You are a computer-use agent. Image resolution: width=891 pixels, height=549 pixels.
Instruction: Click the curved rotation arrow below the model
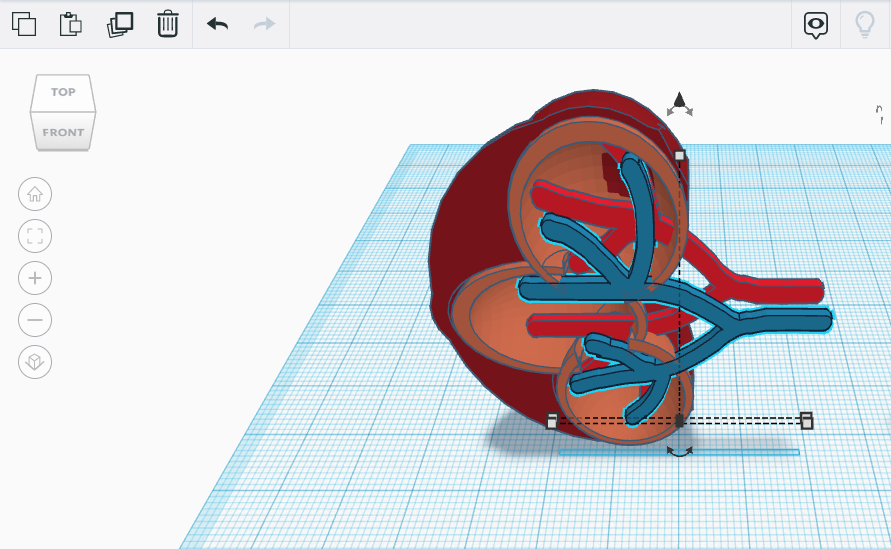[680, 453]
